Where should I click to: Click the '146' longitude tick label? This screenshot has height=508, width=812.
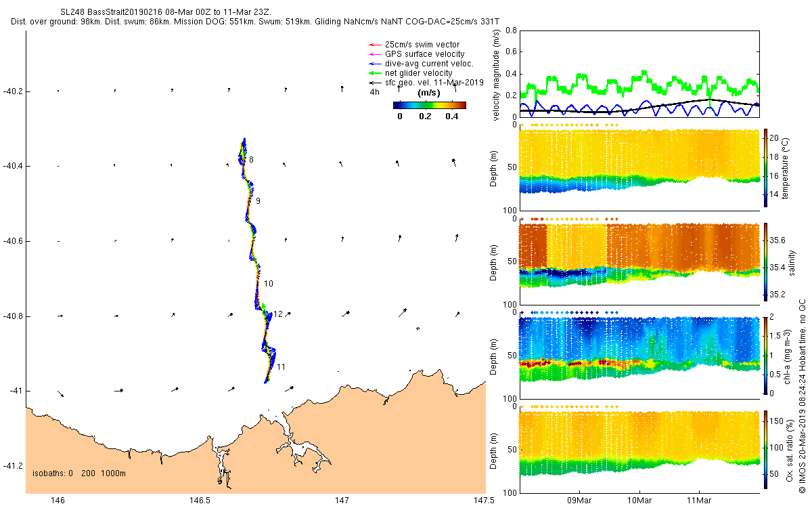[58, 500]
